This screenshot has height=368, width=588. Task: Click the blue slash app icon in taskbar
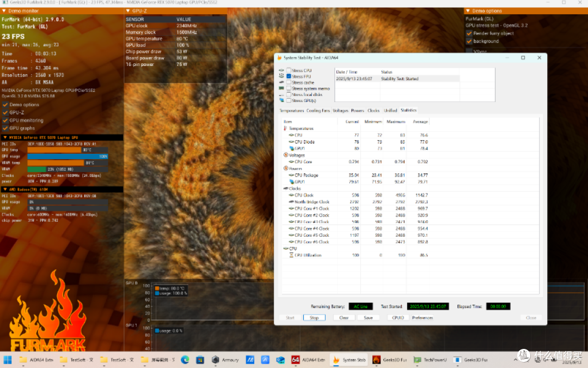tap(250, 360)
